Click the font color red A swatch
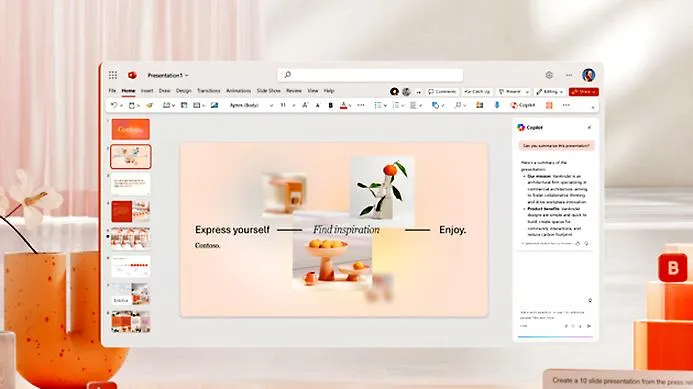 (x=343, y=105)
